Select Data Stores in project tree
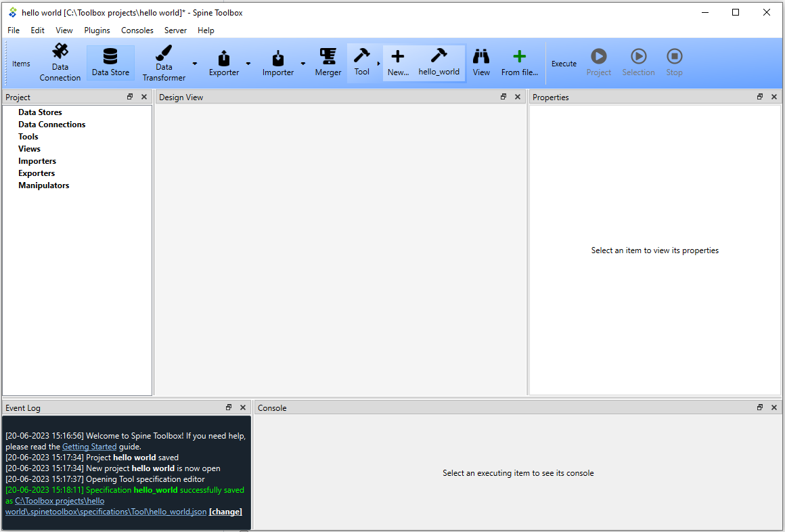Screen dimensions: 785x532 [40, 112]
